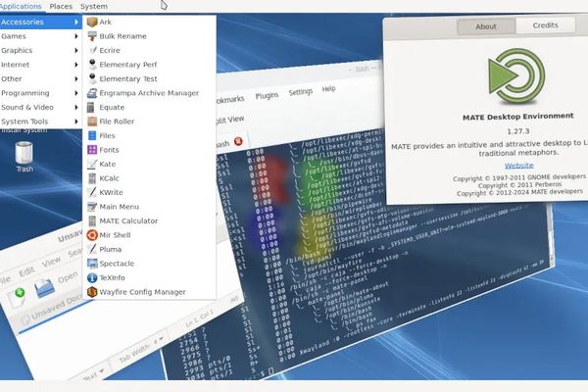Launch Wayfire Config Manager icon

(x=92, y=292)
